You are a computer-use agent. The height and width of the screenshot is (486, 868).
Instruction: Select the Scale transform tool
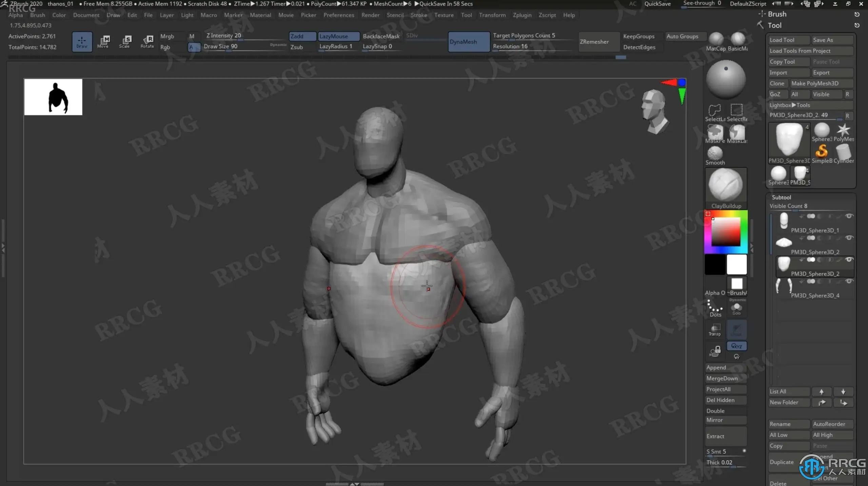coord(124,41)
